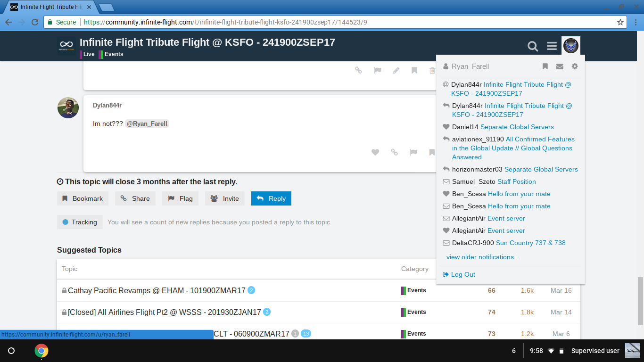Screen dimensions: 644x362
Task: Open [Closed] All Airlines Flight Pt2 @ WSSS topic
Action: coord(164,312)
